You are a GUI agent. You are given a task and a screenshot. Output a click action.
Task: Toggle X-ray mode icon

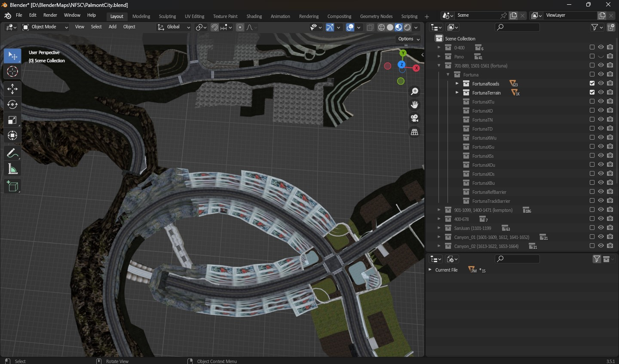click(x=370, y=27)
